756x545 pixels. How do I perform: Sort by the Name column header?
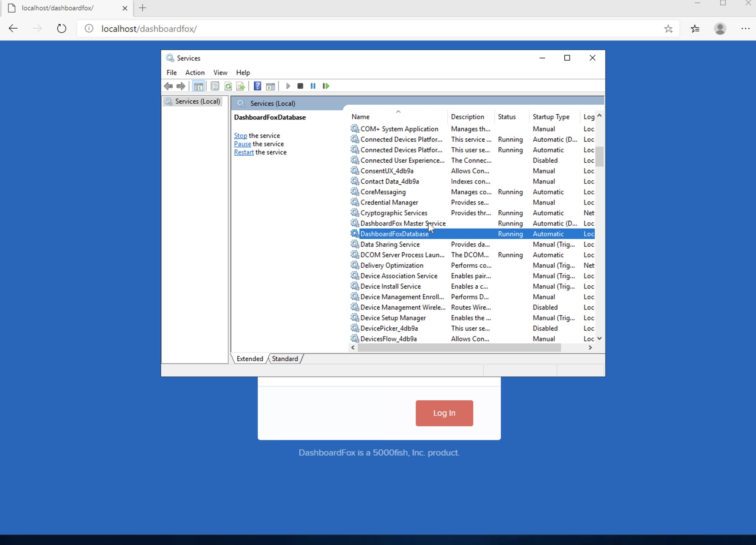point(398,117)
